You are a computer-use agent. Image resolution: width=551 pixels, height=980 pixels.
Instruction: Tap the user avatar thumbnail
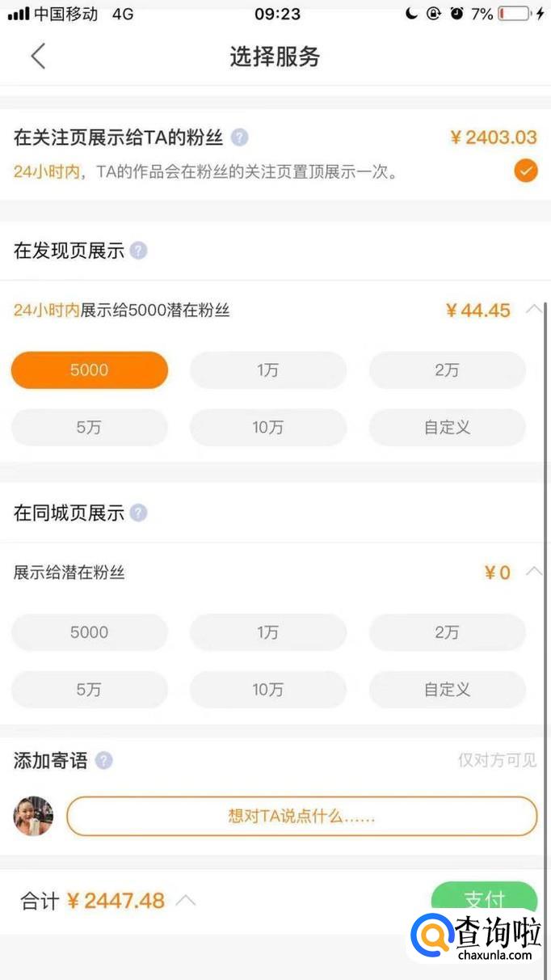[33, 816]
